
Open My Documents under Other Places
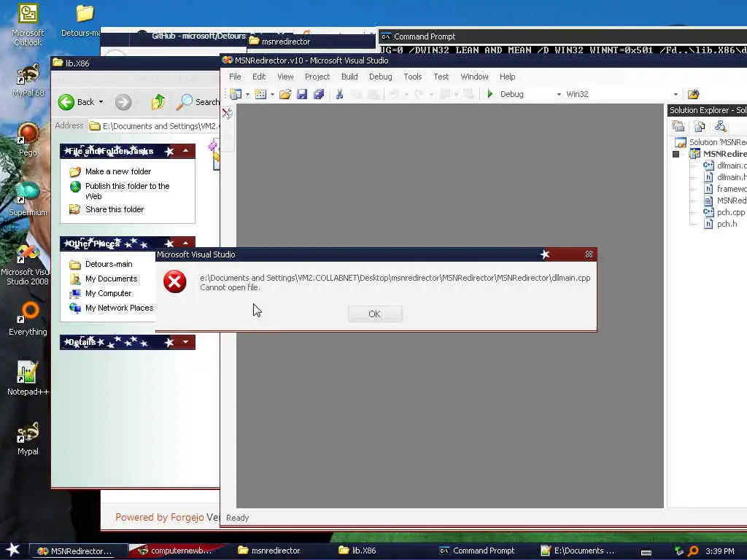(111, 279)
